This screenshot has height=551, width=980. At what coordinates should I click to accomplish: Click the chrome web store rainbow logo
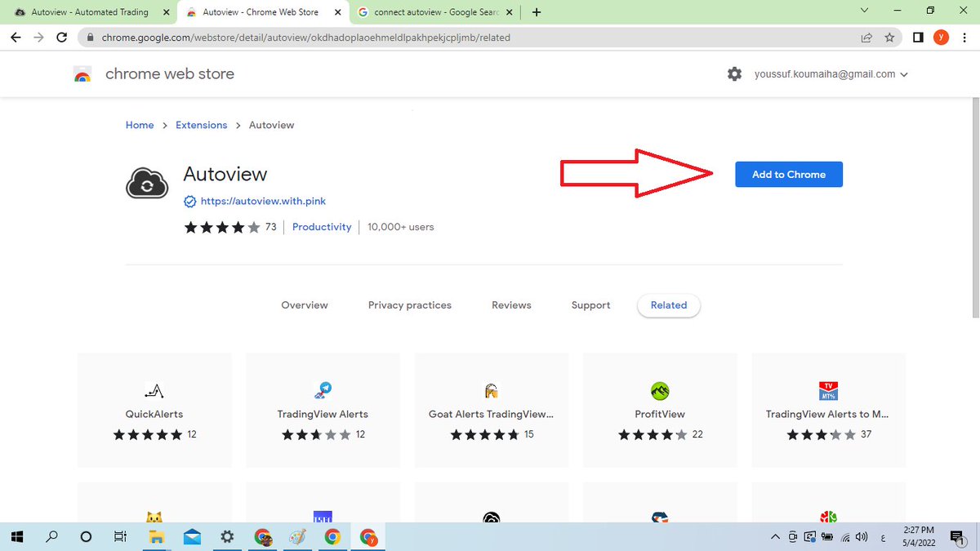pos(82,74)
